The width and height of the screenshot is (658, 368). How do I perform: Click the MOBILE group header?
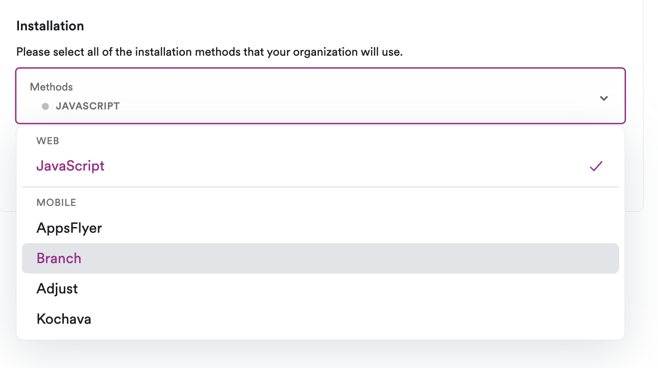[56, 203]
